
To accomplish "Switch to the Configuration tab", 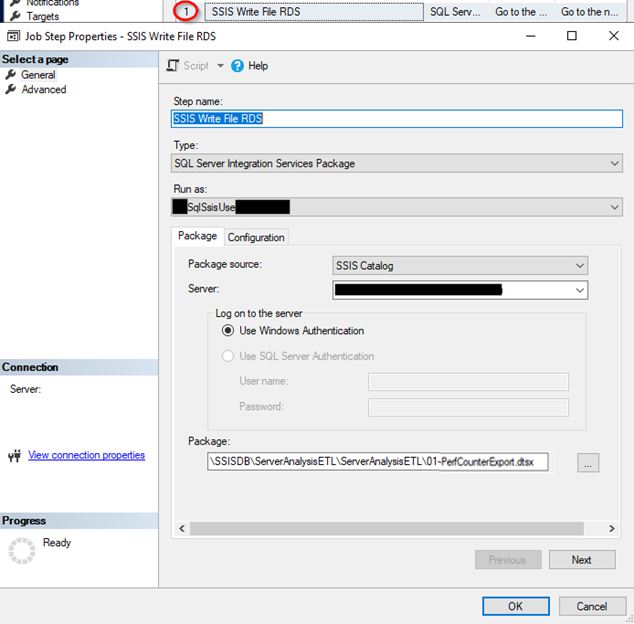I will 256,237.
